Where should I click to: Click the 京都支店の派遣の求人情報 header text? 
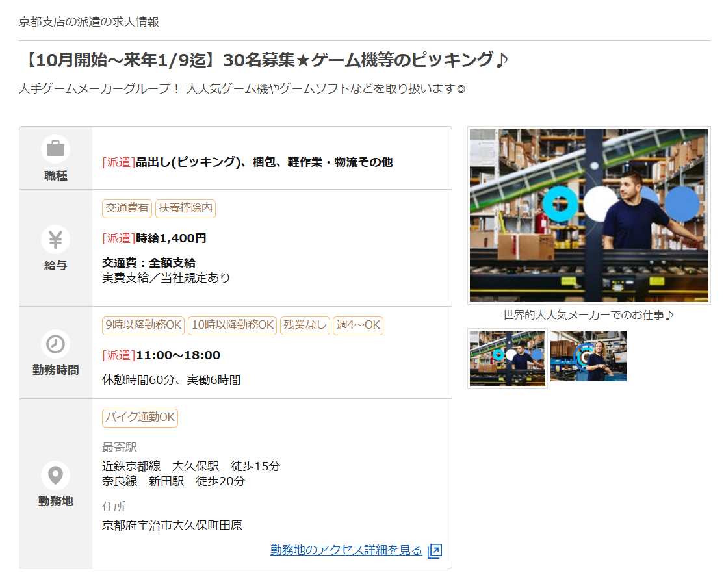click(89, 22)
